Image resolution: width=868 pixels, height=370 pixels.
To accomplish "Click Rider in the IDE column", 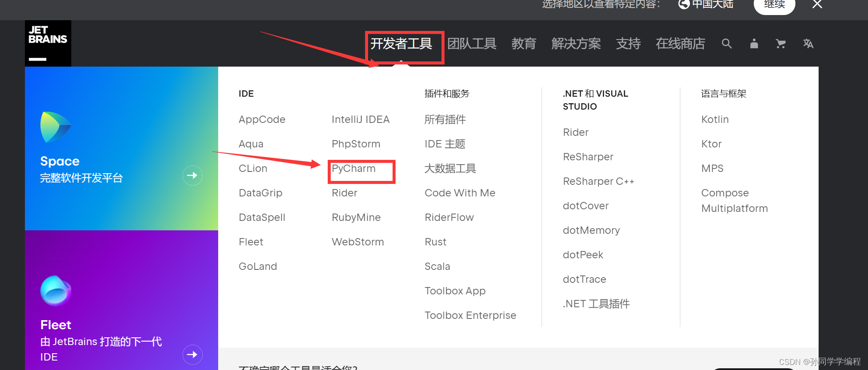I will (344, 193).
